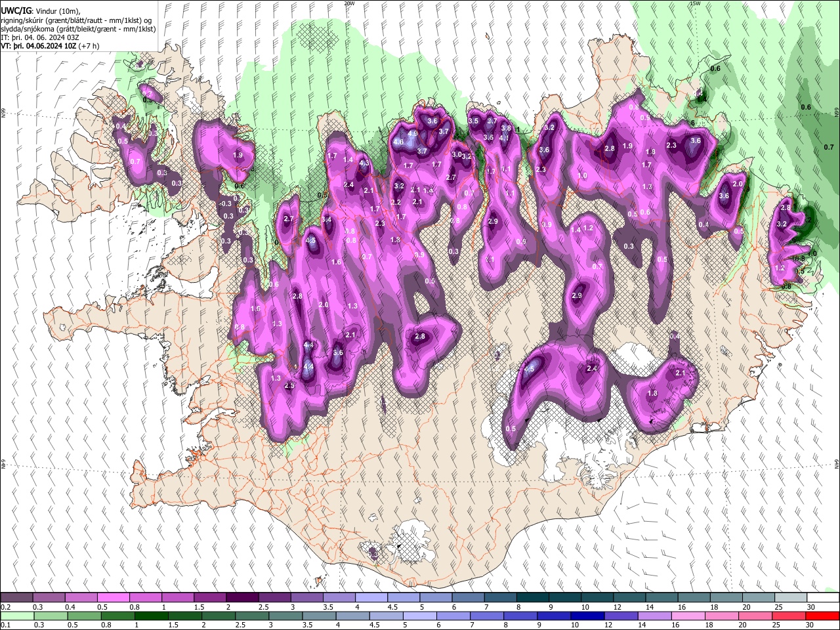Click the '0.1' label in the rain legend
The width and height of the screenshot is (840, 630).
[x=5, y=625]
